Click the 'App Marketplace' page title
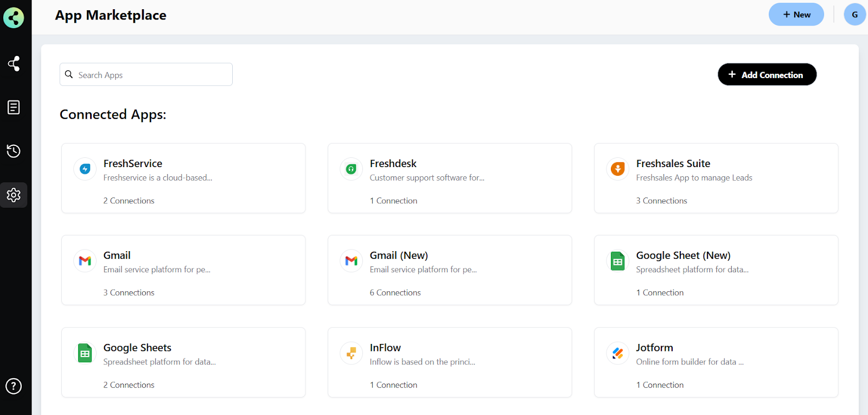The image size is (868, 415). click(x=111, y=15)
